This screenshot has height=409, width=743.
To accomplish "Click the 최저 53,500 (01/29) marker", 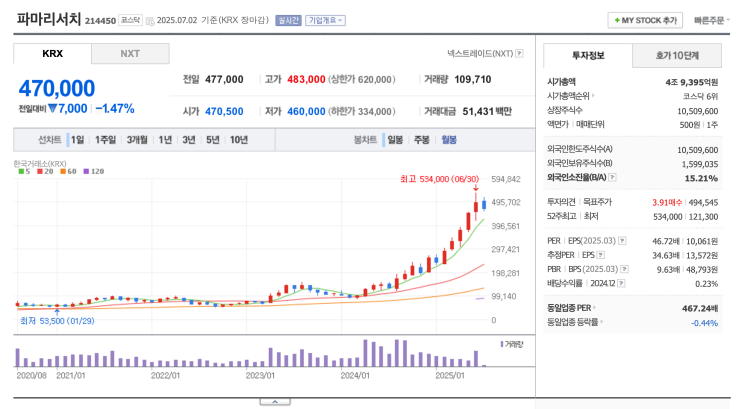I will (x=57, y=321).
